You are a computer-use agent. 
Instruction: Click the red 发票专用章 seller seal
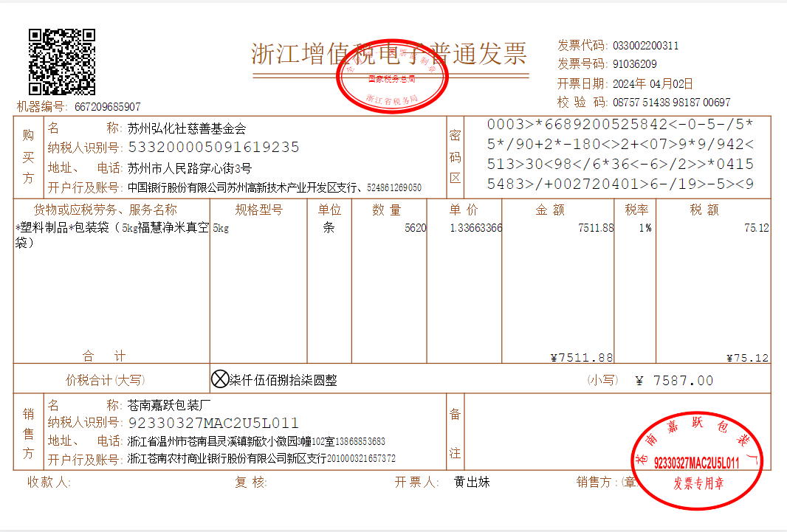698,461
